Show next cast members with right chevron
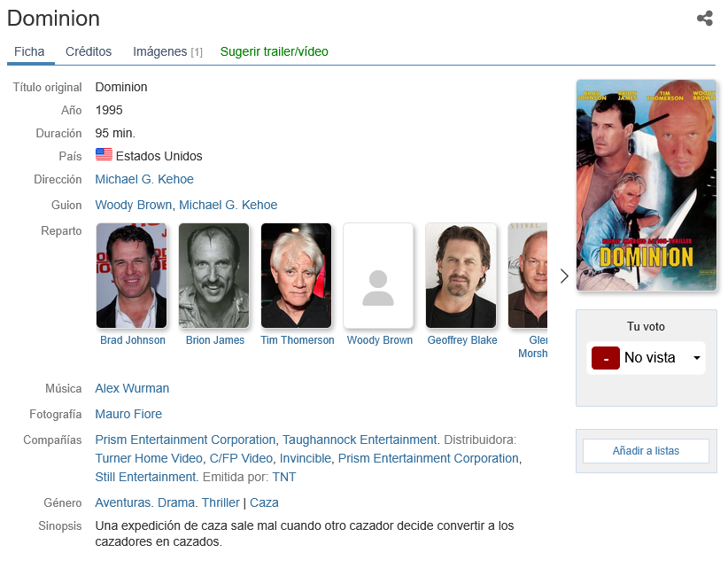The image size is (728, 576). pos(564,276)
